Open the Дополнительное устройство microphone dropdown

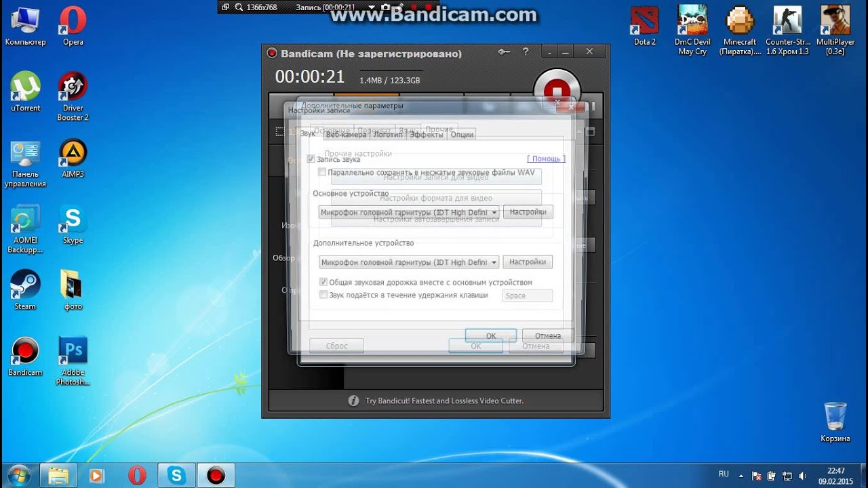coord(409,262)
